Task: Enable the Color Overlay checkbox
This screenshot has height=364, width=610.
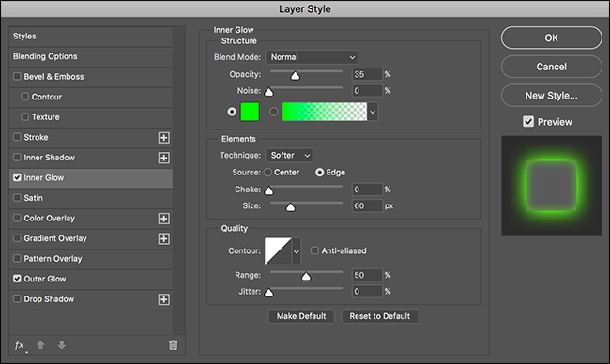Action: point(17,218)
